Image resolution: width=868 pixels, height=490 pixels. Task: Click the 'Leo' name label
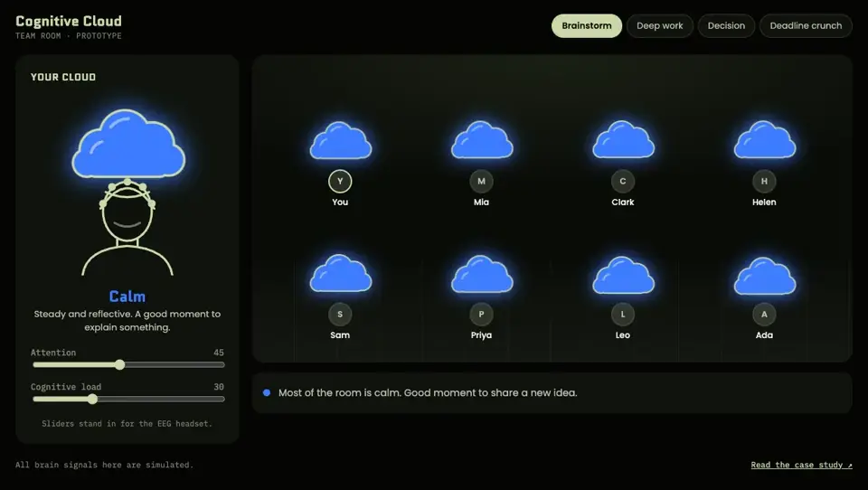(x=623, y=335)
